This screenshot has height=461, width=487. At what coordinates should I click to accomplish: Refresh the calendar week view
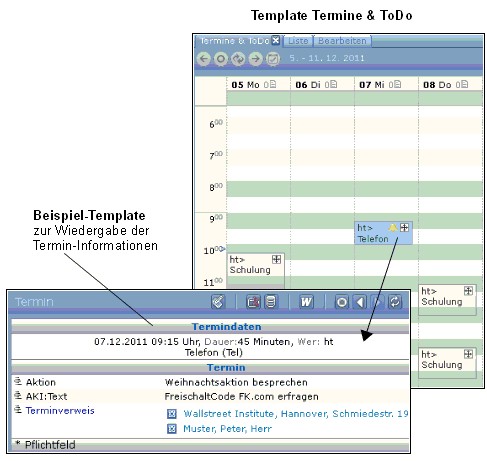[x=238, y=59]
